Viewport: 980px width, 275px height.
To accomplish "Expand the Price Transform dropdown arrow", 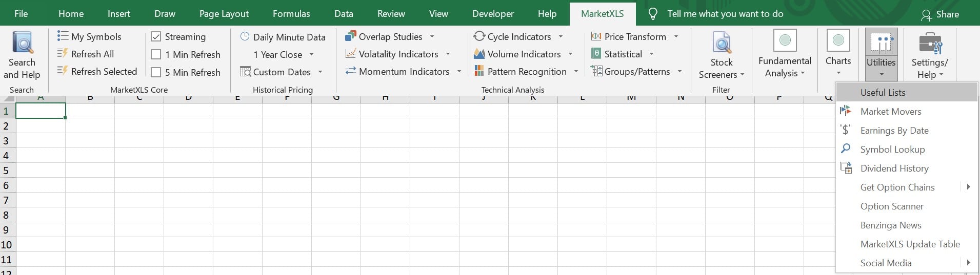I will tap(676, 37).
